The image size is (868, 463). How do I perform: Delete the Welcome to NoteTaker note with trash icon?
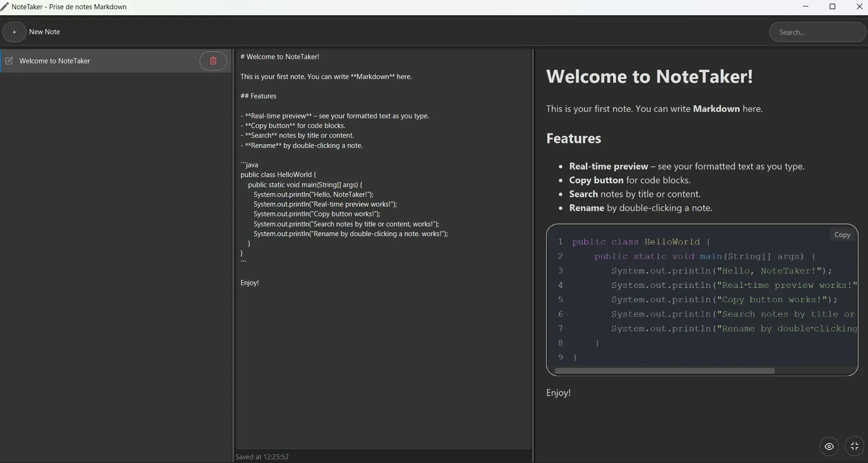pyautogui.click(x=213, y=61)
